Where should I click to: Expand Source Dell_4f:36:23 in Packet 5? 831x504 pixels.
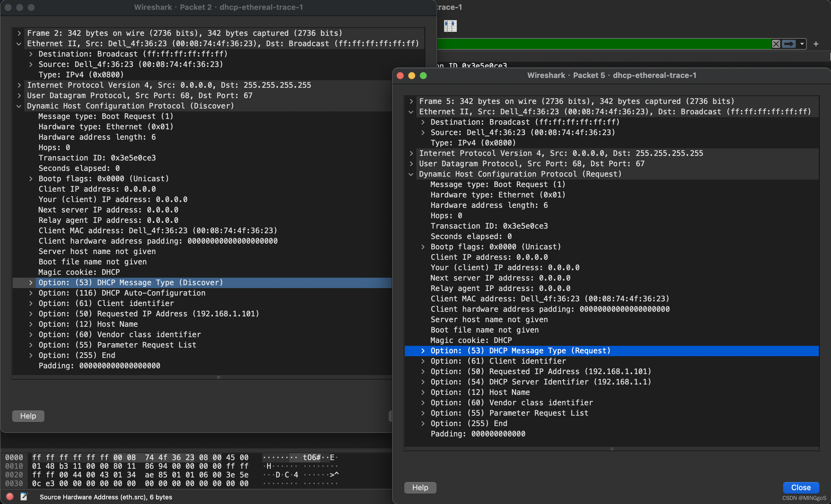click(x=423, y=132)
